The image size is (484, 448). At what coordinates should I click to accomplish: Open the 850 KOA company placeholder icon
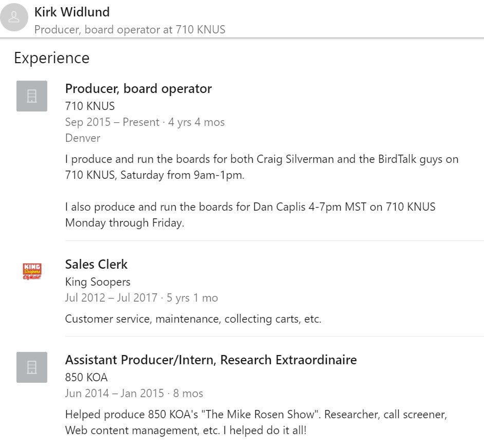(32, 367)
